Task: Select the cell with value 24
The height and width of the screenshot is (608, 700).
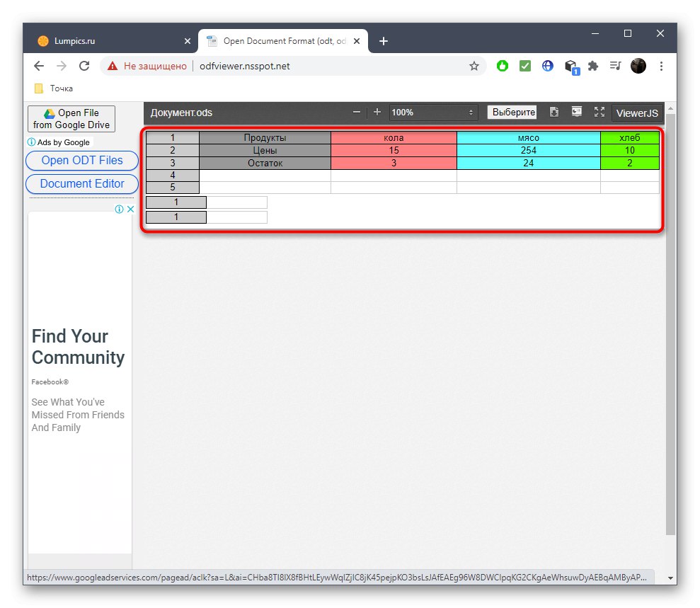Action: coord(529,163)
